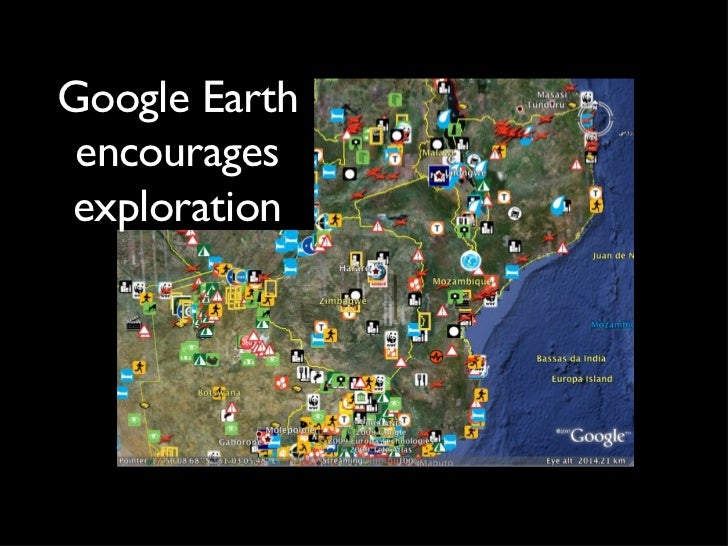The height and width of the screenshot is (546, 728).
Task: Select the white turn-arrow sign icon near fork icon
Action: [318, 376]
